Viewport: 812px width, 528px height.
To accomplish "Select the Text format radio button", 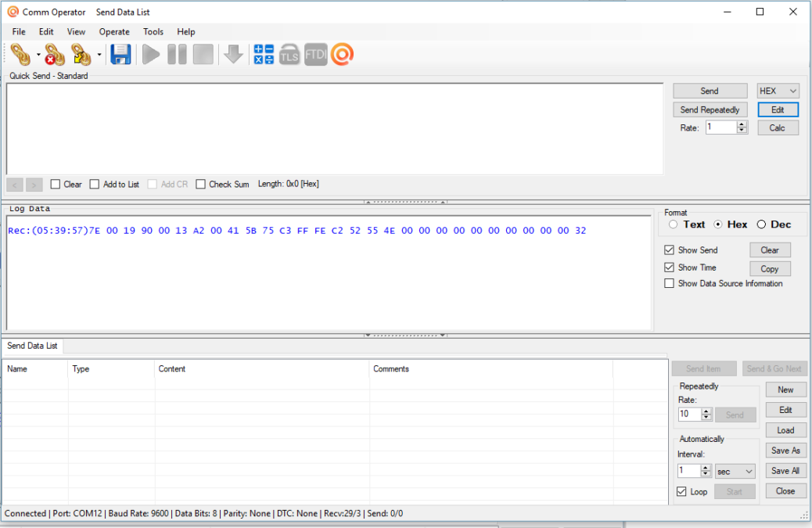I will [x=673, y=224].
